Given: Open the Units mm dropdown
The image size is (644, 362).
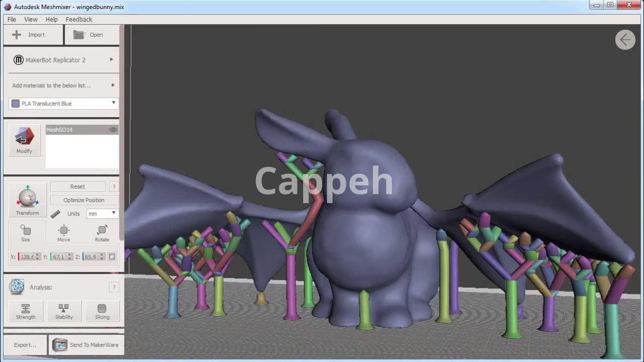Looking at the screenshot, I should click(113, 213).
